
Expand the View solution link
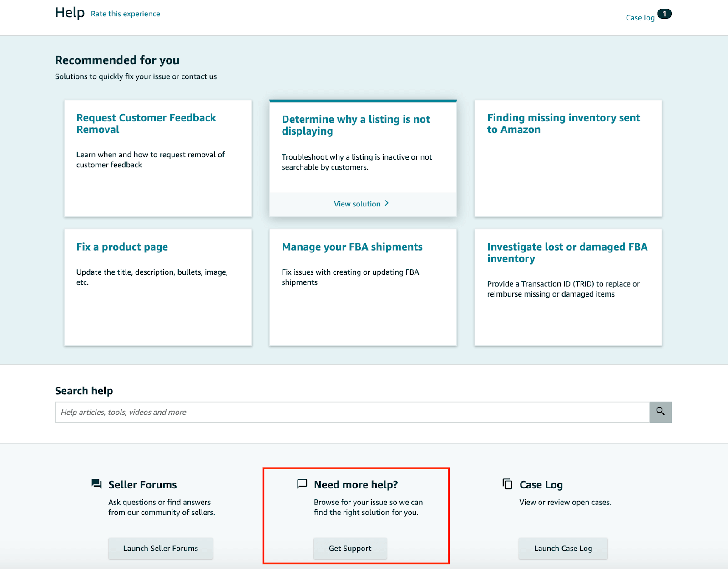click(x=357, y=203)
